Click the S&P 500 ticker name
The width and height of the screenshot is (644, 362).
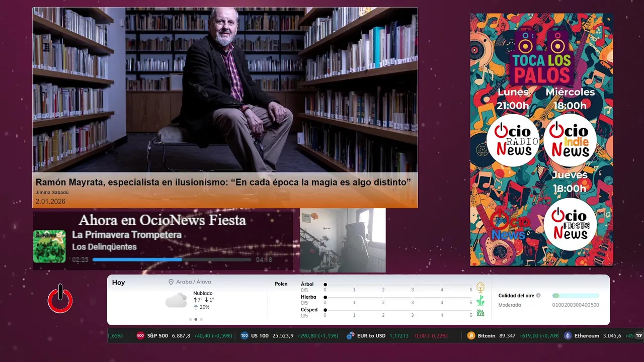click(x=157, y=335)
